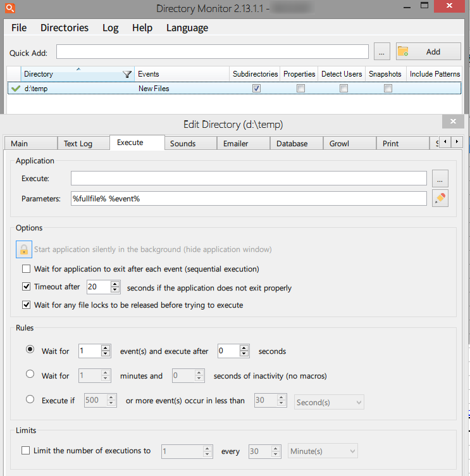Click the Parameters input field
This screenshot has height=476, width=470.
[249, 199]
